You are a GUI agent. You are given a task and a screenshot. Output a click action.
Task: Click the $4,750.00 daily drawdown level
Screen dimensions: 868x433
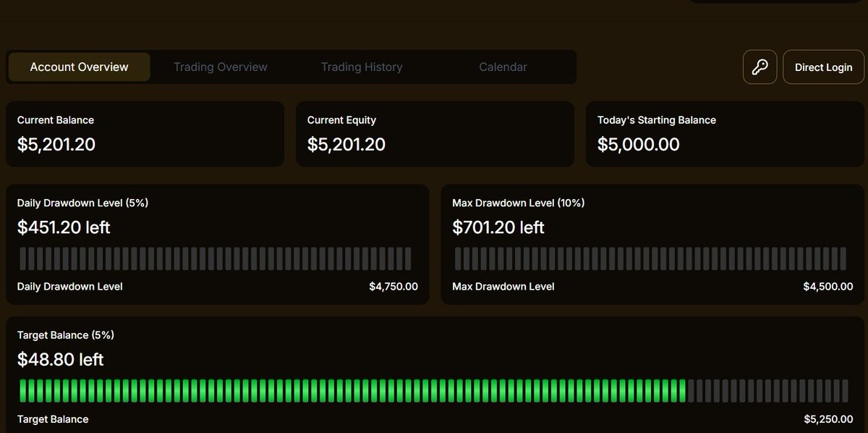click(x=393, y=287)
